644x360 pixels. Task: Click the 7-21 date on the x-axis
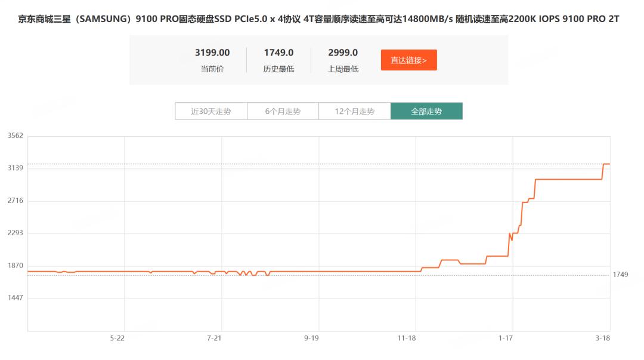pos(215,339)
